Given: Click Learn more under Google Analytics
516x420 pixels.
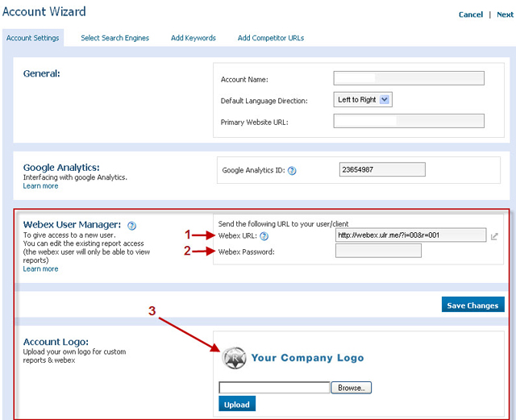Looking at the screenshot, I should pyautogui.click(x=40, y=186).
